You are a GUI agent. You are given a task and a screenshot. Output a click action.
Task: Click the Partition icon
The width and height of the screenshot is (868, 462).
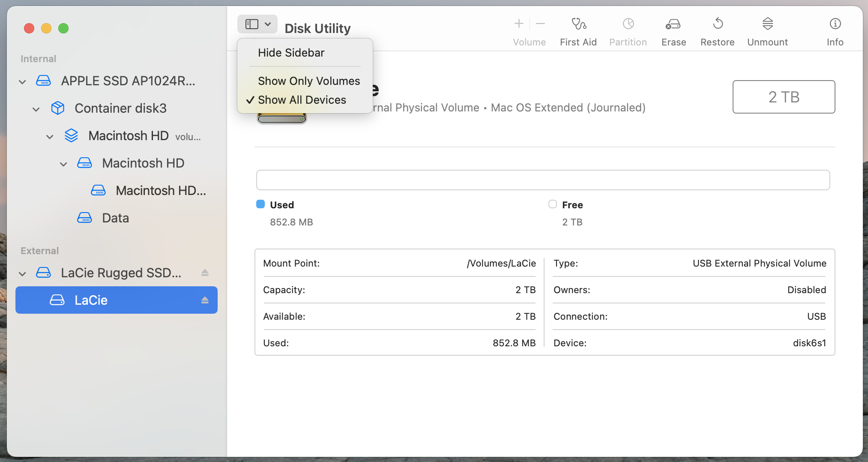628,30
